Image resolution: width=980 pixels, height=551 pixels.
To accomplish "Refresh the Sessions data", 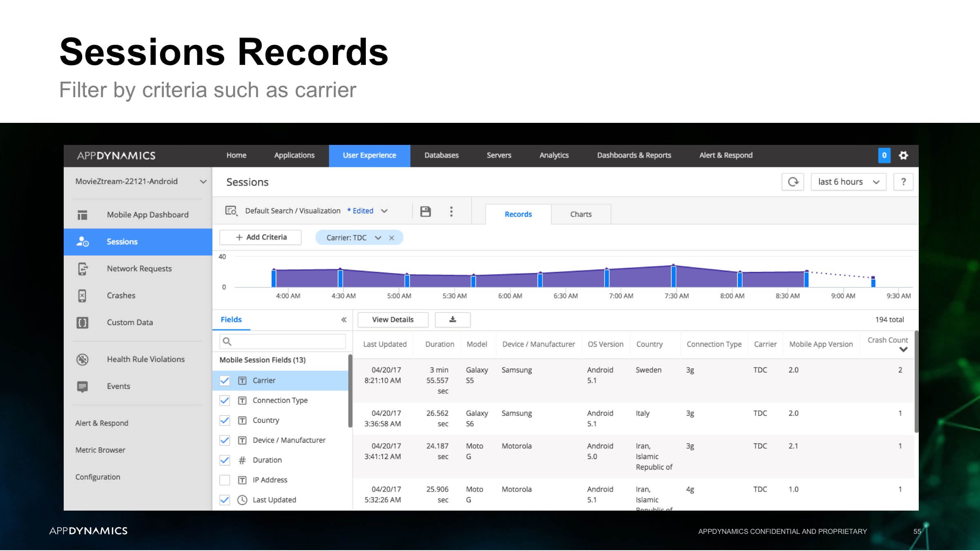I will 793,182.
